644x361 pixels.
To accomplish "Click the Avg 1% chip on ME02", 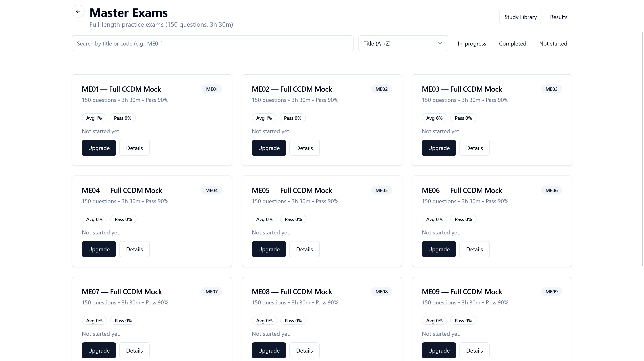I will (x=264, y=118).
